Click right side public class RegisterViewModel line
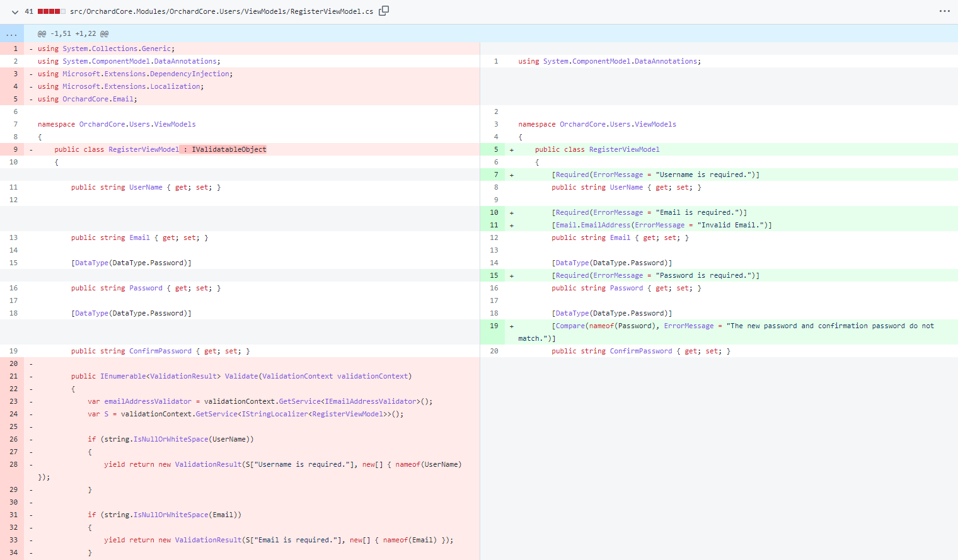958x560 pixels. 597,149
